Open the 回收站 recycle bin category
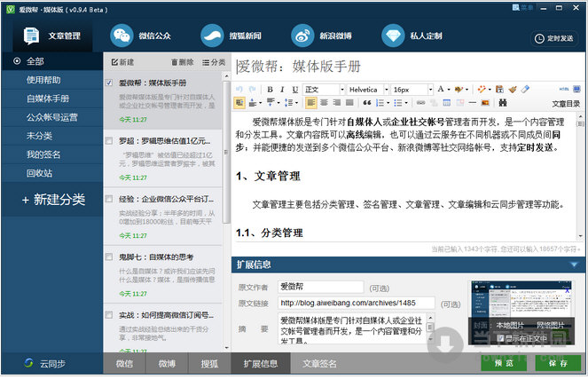The height and width of the screenshot is (379, 588). tap(52, 173)
